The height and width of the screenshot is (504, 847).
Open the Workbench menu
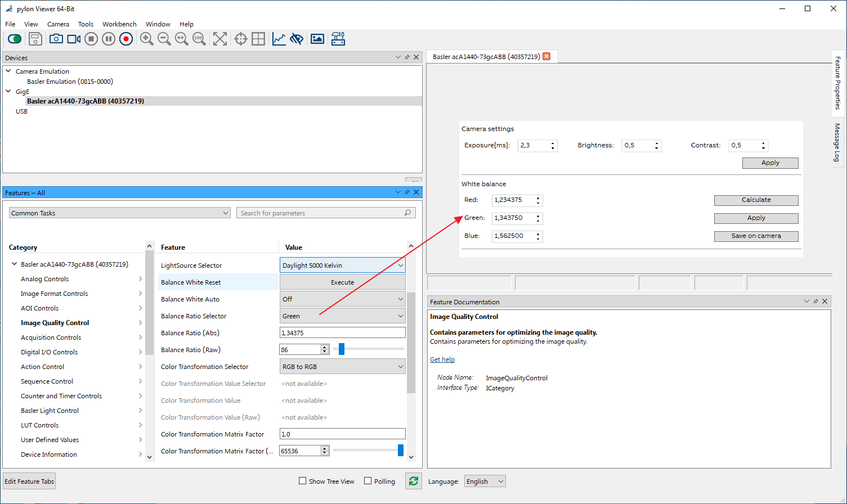(119, 24)
